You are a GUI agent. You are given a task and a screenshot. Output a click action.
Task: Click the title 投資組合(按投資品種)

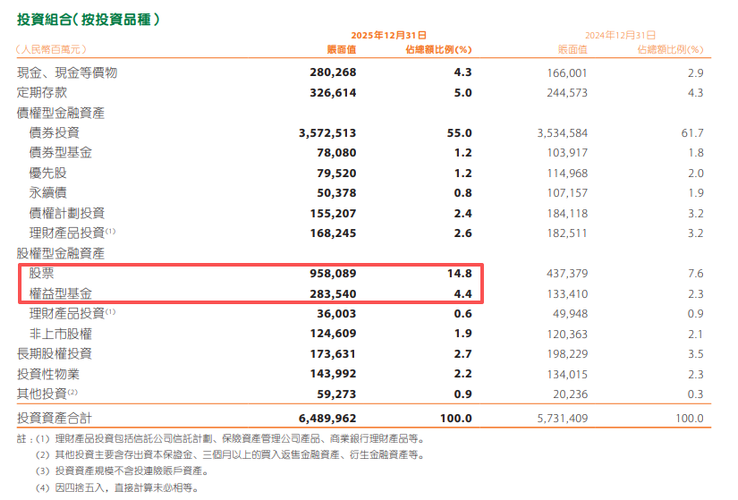click(88, 19)
